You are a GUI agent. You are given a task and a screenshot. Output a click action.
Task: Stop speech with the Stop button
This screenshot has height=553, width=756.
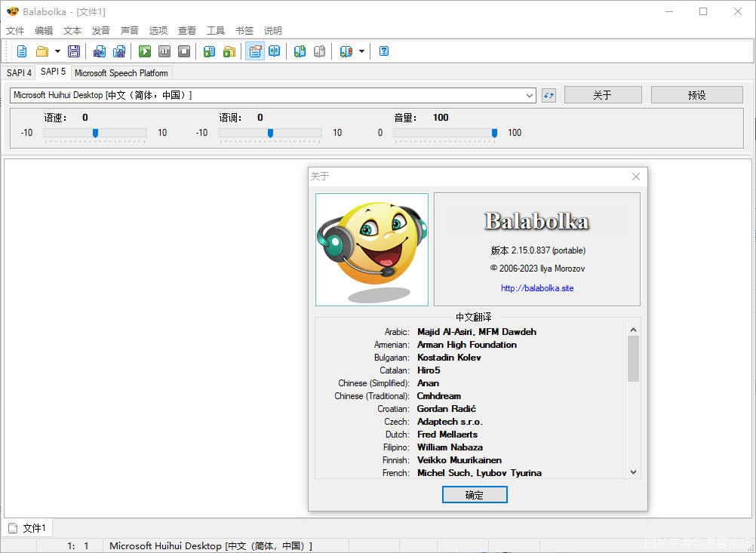pyautogui.click(x=184, y=51)
